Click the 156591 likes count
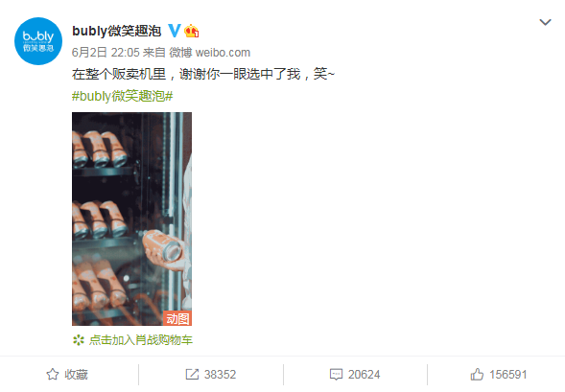This screenshot has height=392, width=565. click(508, 375)
